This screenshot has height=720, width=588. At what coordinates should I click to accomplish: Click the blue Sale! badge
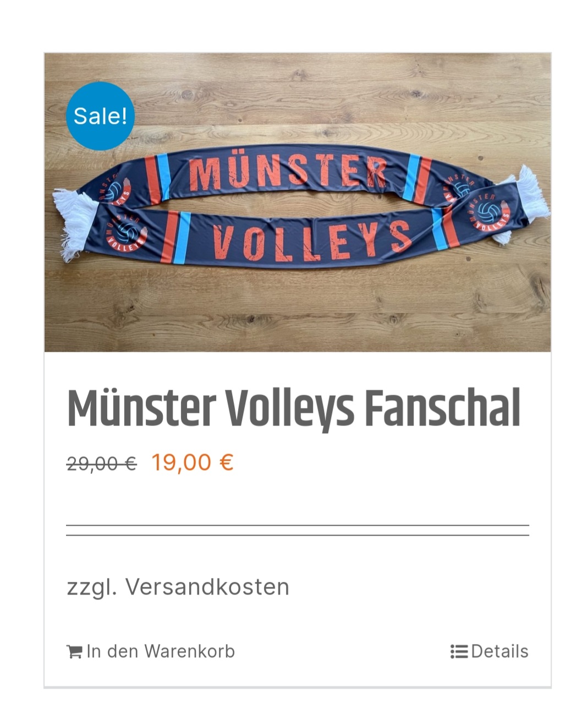(x=100, y=116)
